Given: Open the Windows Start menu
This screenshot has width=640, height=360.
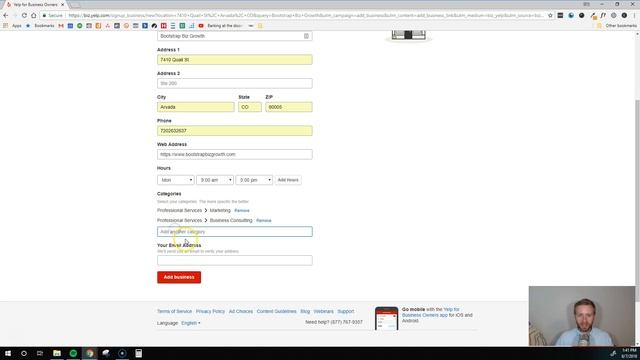Looking at the screenshot, I should [x=8, y=353].
